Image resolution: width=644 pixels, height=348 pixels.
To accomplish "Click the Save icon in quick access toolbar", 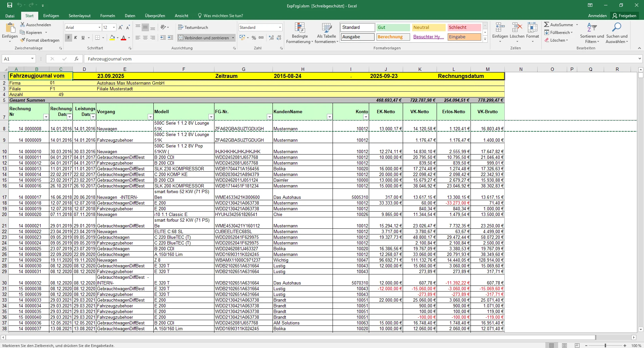I will click(x=10, y=5).
